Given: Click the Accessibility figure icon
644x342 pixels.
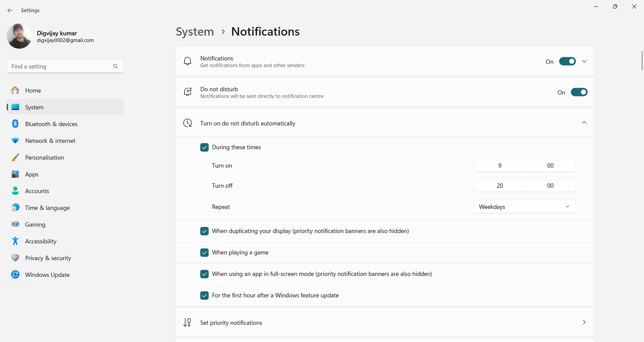Looking at the screenshot, I should (15, 241).
